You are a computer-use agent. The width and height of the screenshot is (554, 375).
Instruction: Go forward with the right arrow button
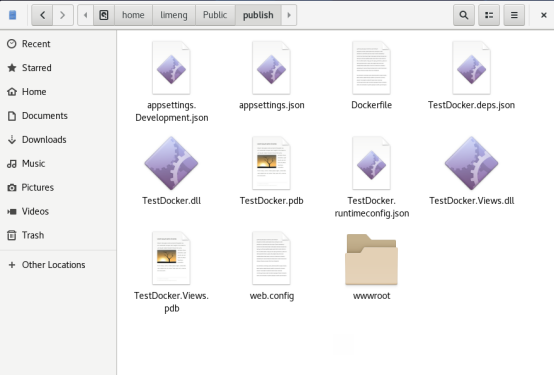point(63,15)
